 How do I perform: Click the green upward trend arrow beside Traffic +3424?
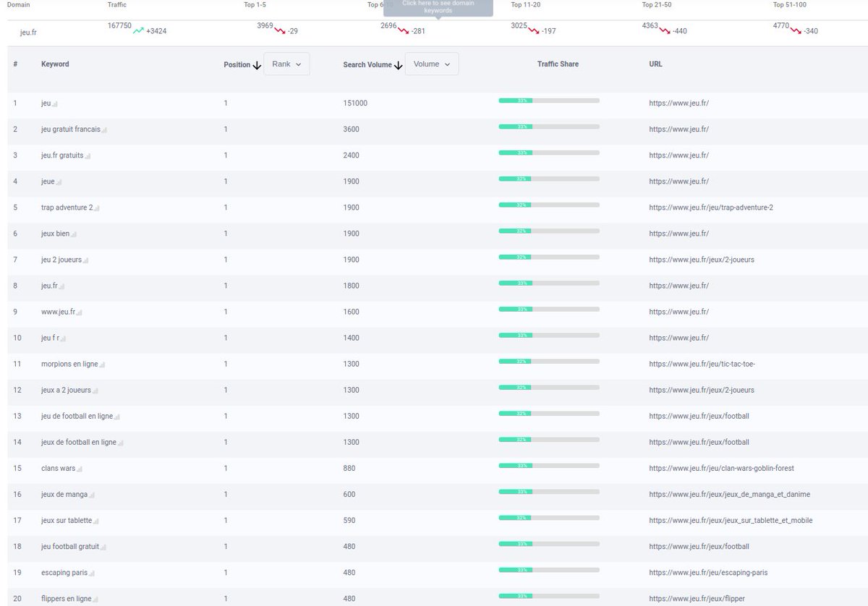138,30
